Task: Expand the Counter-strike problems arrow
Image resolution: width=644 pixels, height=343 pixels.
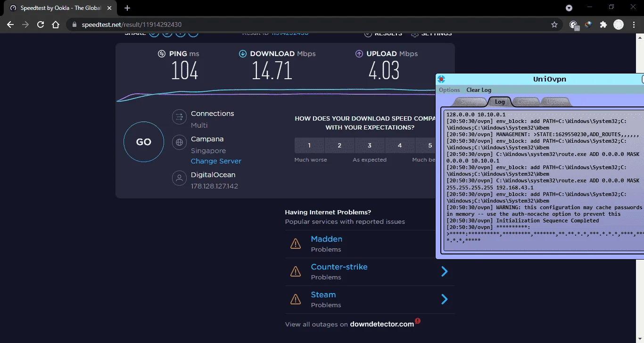Action: coord(444,271)
